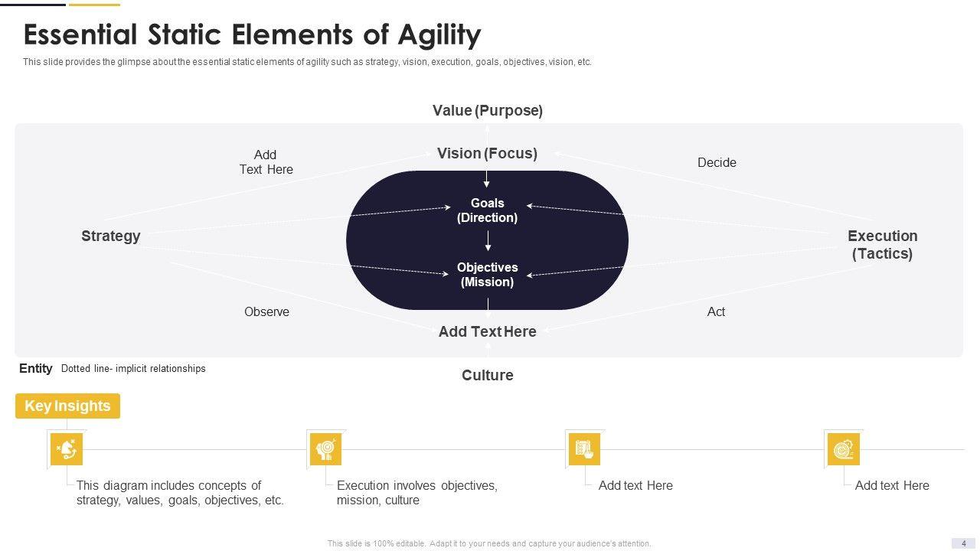Image resolution: width=980 pixels, height=551 pixels.
Task: Click the Goals (Direction) text
Action: coord(487,210)
